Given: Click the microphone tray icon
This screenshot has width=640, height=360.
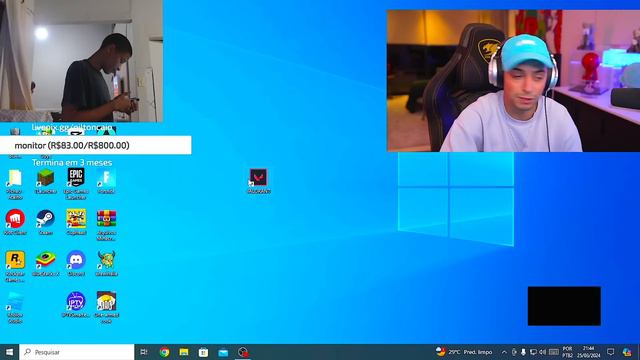Looking at the screenshot, I should 523,352.
